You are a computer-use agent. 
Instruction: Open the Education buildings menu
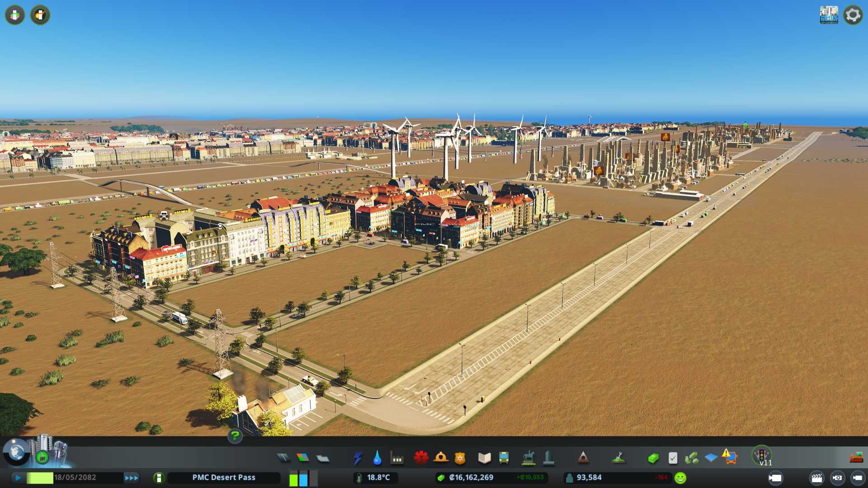click(484, 458)
